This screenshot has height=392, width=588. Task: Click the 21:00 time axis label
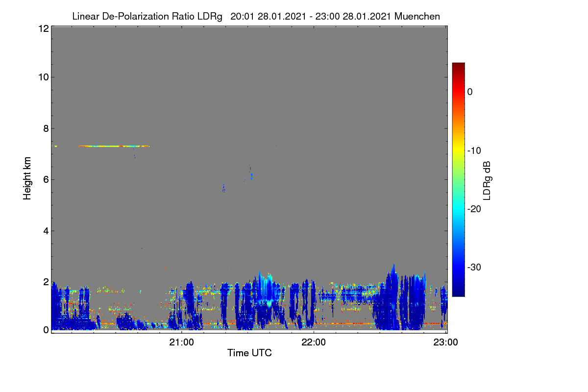click(x=182, y=343)
